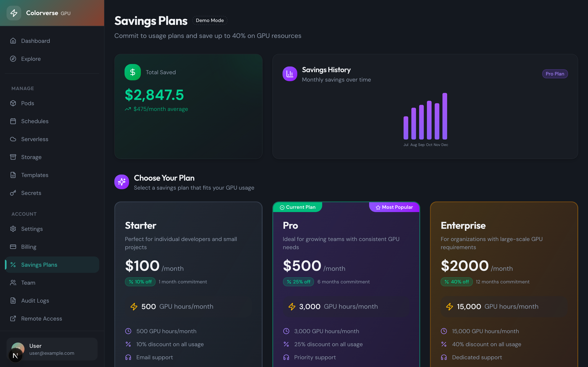The height and width of the screenshot is (367, 588).
Task: Open Billing via the card icon
Action: click(13, 247)
